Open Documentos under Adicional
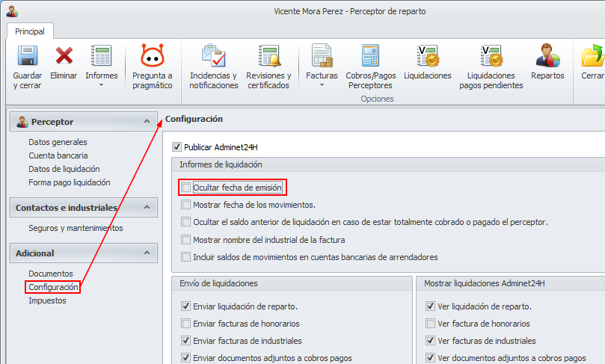The image size is (605, 364). coord(51,274)
